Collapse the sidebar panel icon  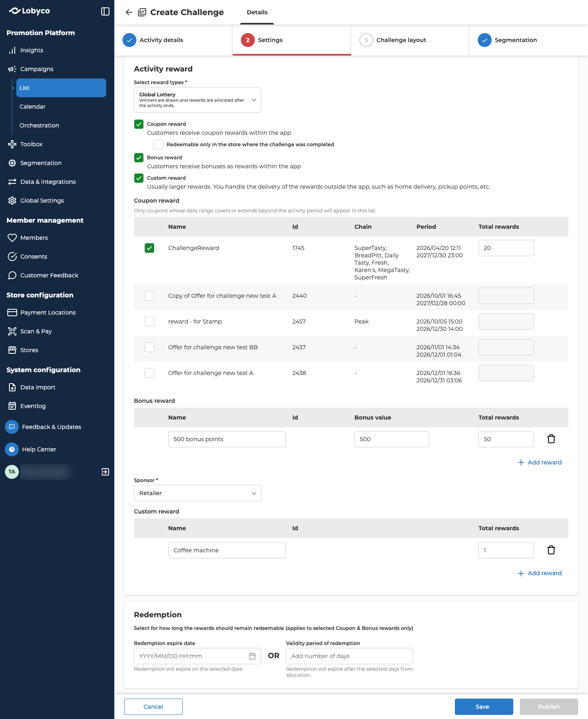(x=105, y=11)
